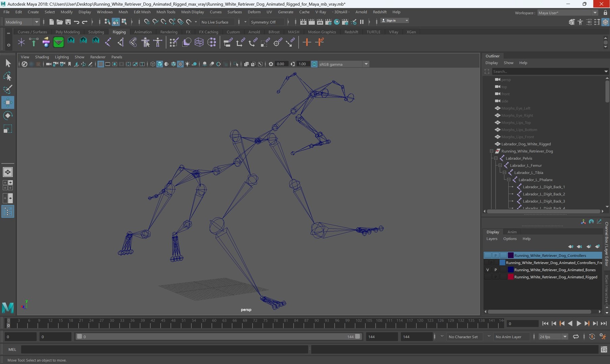The width and height of the screenshot is (610, 364).
Task: Open animation preferences icon near fps
Action: [x=603, y=336]
